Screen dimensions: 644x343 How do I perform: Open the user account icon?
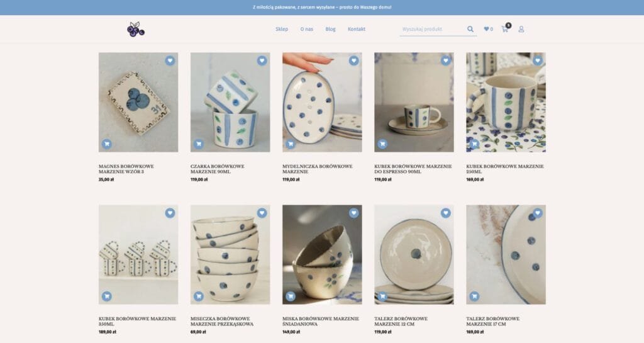pyautogui.click(x=521, y=29)
